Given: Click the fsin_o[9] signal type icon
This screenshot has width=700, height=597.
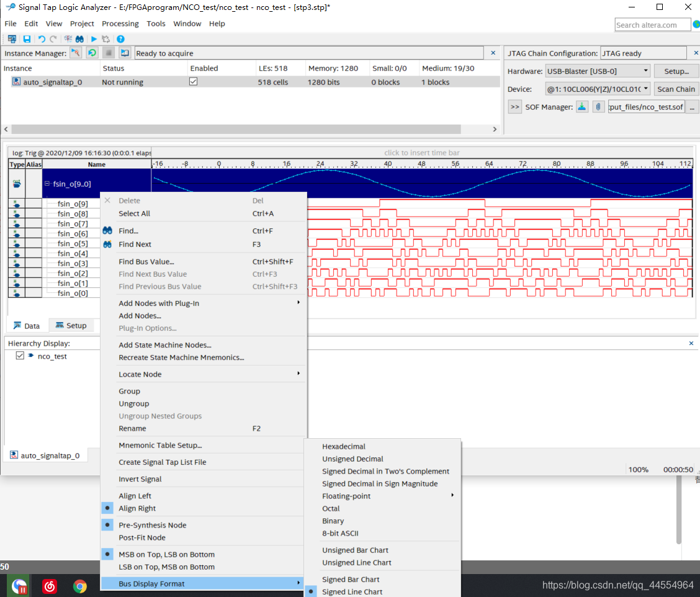Looking at the screenshot, I should click(17, 204).
